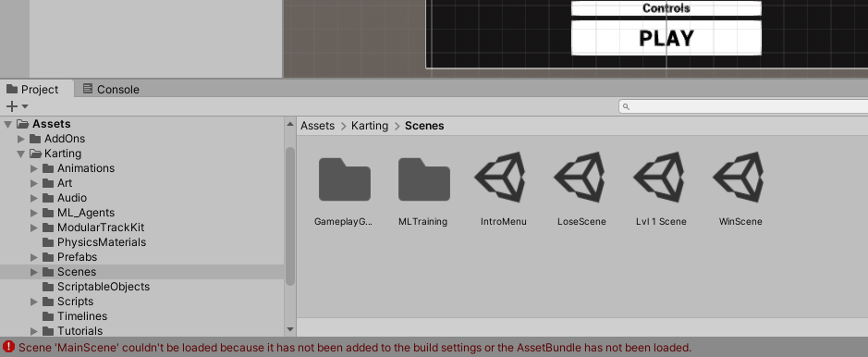This screenshot has height=357, width=868.
Task: Open the MLTraining folder icon
Action: pos(424,179)
